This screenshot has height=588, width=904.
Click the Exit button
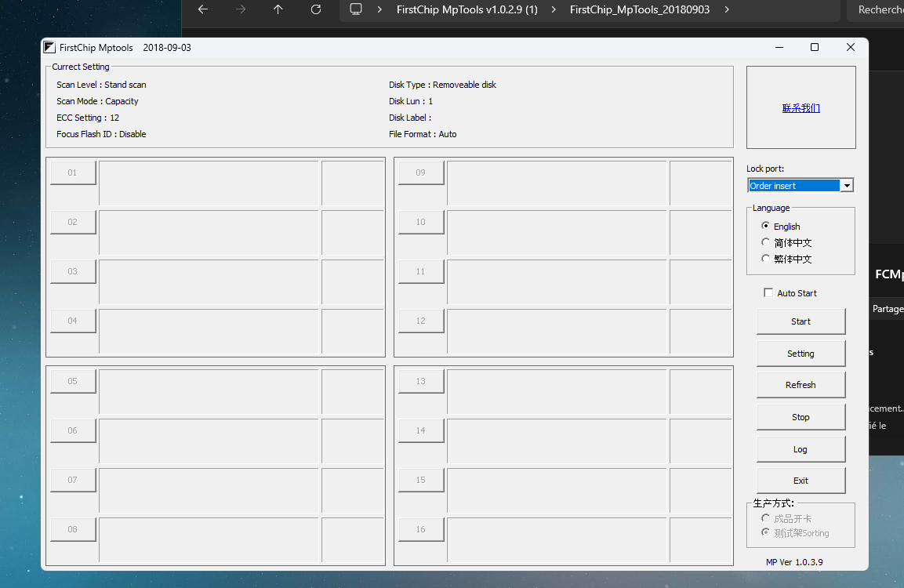tap(801, 481)
